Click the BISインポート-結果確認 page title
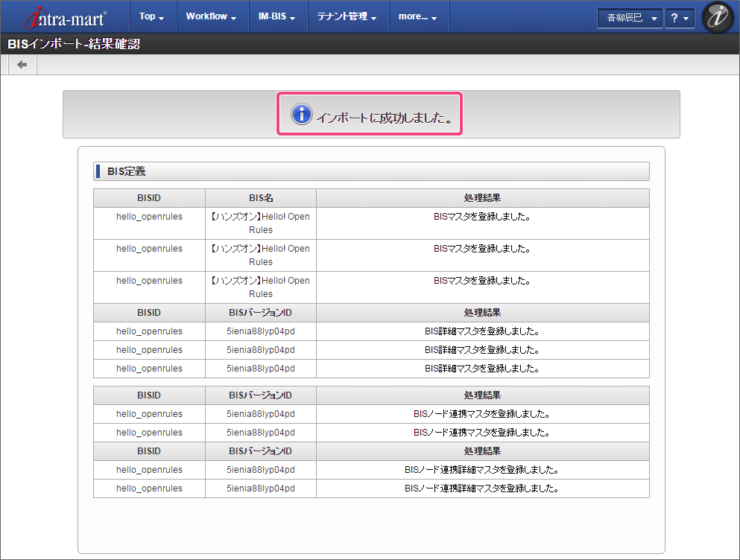The image size is (740, 560). click(74, 44)
